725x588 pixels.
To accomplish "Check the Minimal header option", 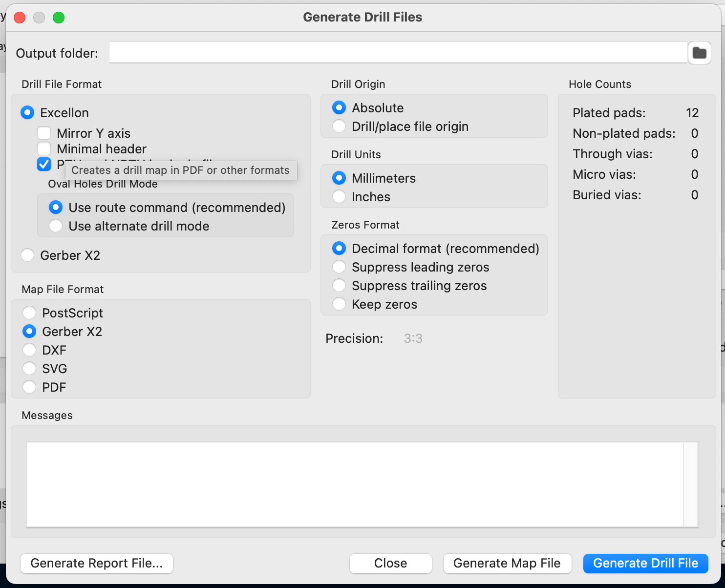I will [44, 148].
